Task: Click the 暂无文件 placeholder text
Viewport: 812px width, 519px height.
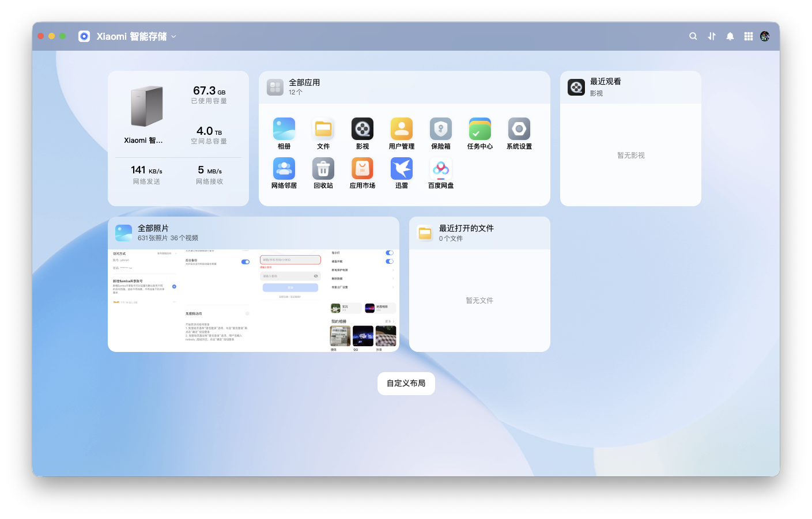Action: coord(479,301)
